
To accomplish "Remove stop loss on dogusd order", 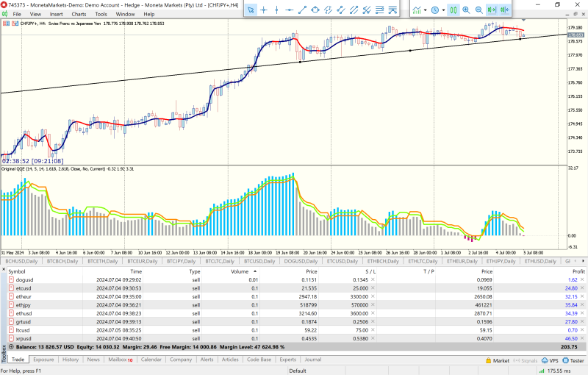I will (373, 280).
